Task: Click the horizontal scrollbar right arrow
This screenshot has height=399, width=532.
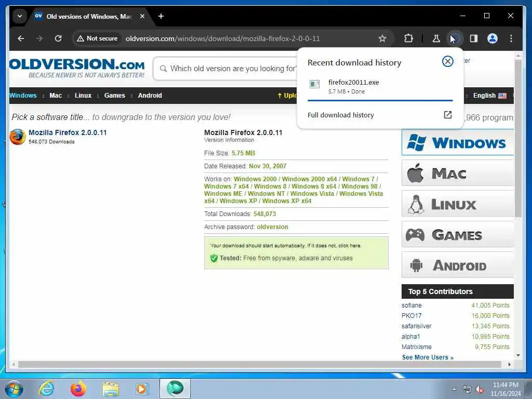Action: [509, 364]
